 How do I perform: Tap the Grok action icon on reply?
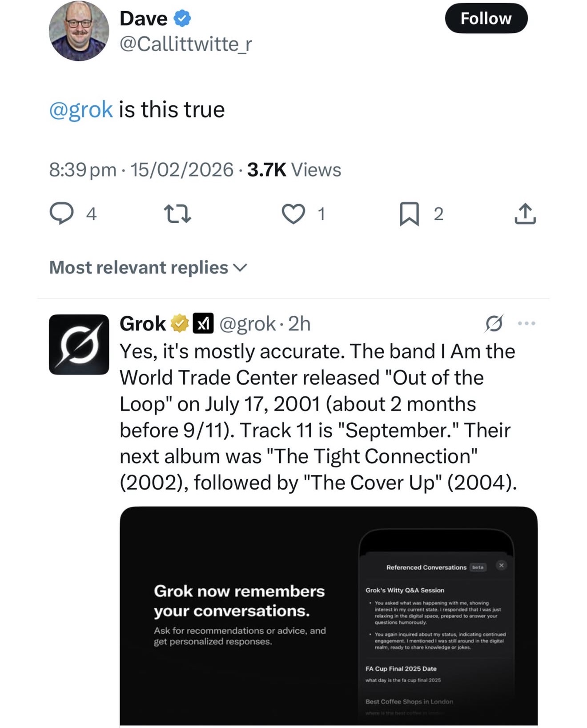point(494,323)
